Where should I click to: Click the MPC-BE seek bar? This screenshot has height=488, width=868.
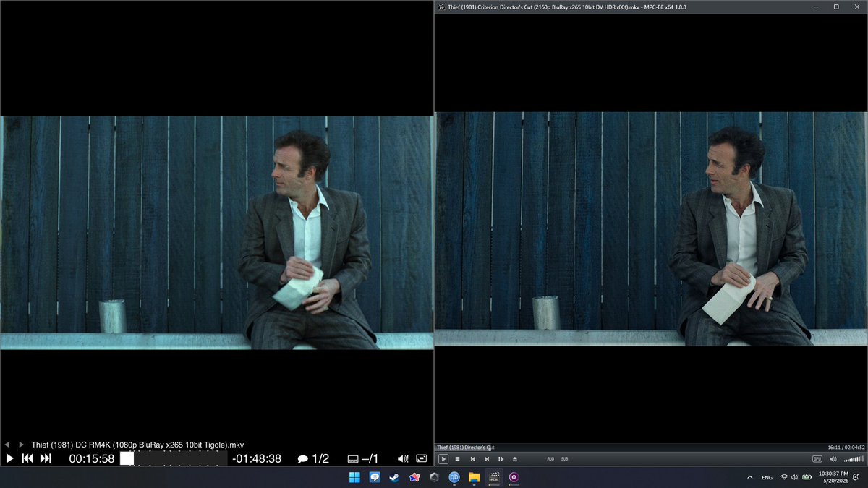point(651,448)
